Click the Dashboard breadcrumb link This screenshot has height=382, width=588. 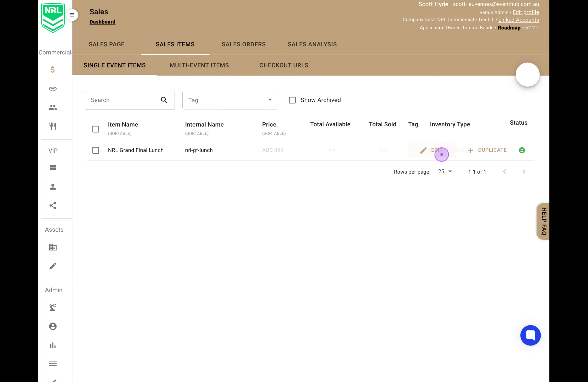102,22
